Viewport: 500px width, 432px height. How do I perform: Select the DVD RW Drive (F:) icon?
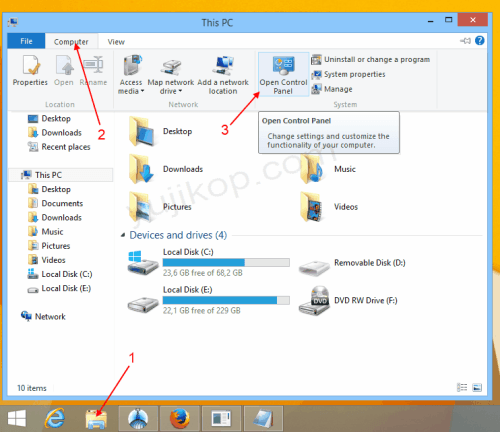pos(314,301)
